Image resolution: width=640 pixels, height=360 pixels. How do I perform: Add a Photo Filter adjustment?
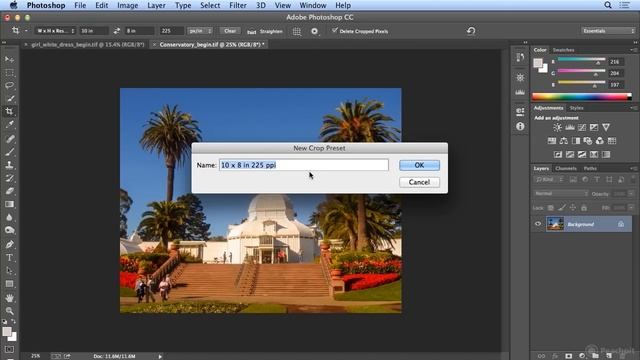coord(588,141)
